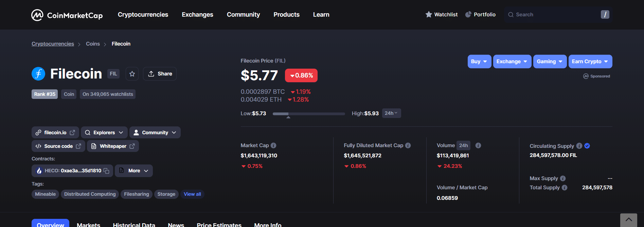The image size is (644, 227).
Task: Click the 349,065 watchlists badge
Action: coord(108,94)
